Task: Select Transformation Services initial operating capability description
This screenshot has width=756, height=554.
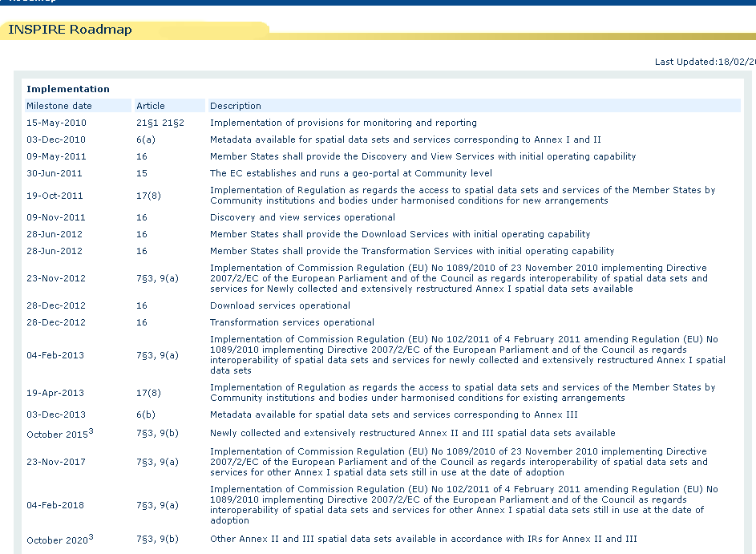Action: click(412, 251)
